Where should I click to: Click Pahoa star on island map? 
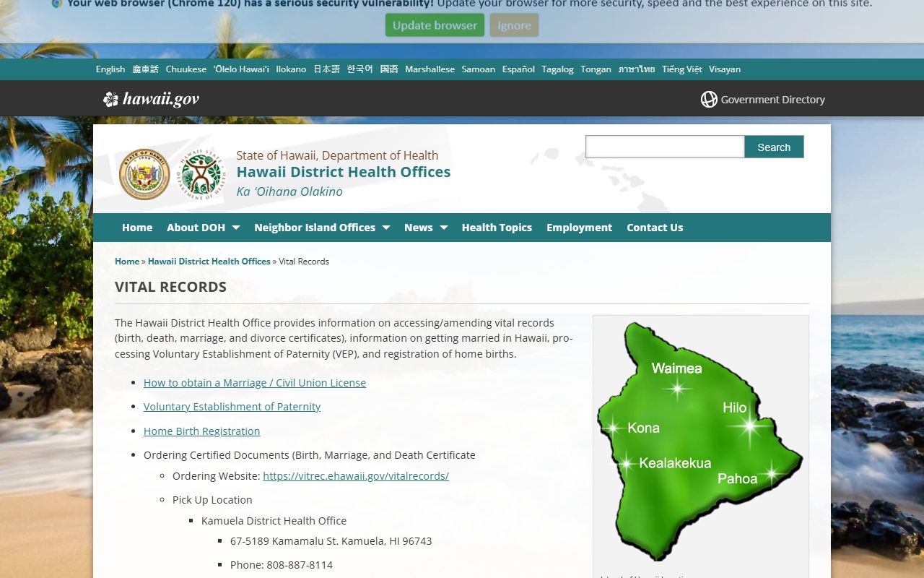click(x=771, y=474)
